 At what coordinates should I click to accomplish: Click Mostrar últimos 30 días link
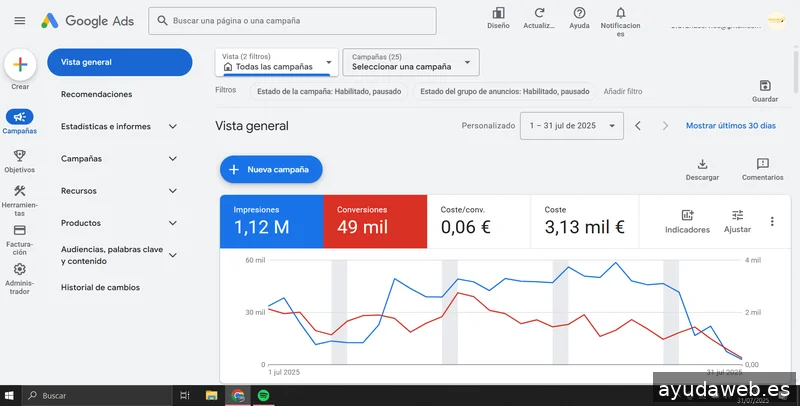coord(731,125)
